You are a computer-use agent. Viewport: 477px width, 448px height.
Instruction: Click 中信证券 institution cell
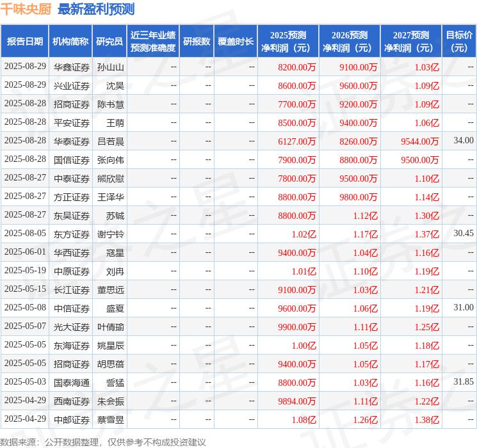pyautogui.click(x=72, y=308)
